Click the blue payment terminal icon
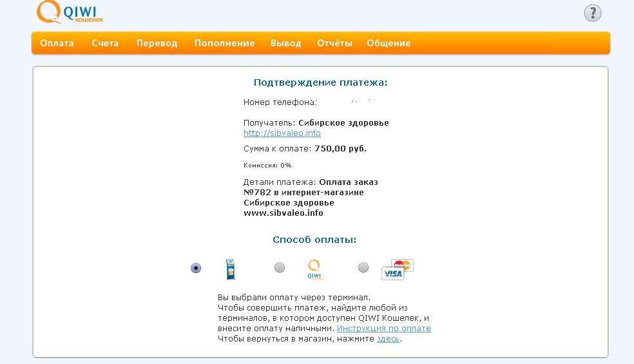This screenshot has height=364, width=634. click(x=231, y=269)
